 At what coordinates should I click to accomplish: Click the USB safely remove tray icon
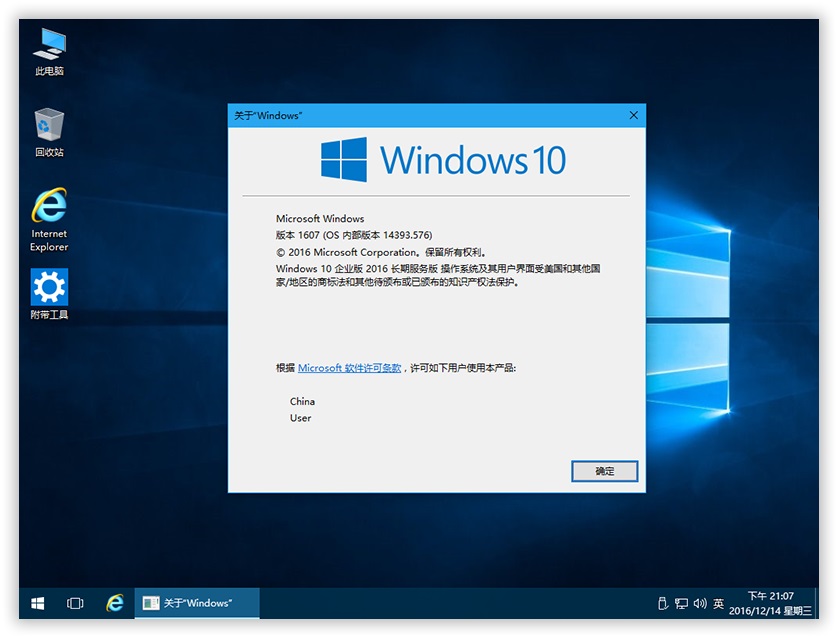[x=663, y=603]
